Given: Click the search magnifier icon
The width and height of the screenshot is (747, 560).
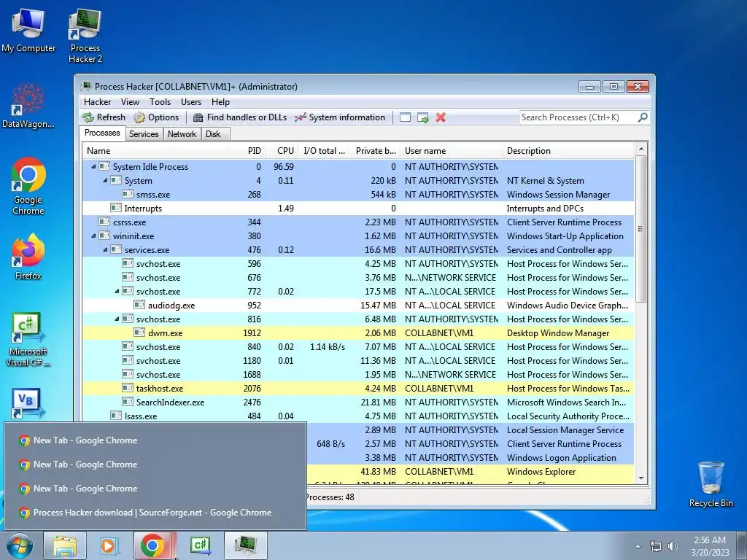Looking at the screenshot, I should tap(642, 117).
